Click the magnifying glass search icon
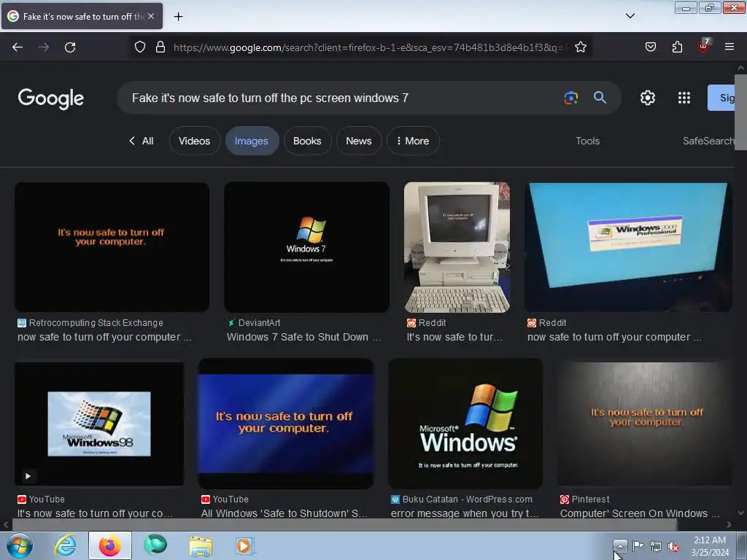The height and width of the screenshot is (560, 747). pos(600,98)
